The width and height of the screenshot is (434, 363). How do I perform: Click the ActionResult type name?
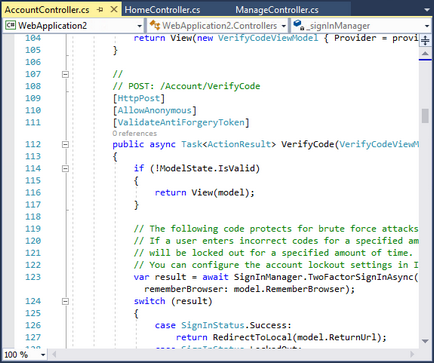239,144
